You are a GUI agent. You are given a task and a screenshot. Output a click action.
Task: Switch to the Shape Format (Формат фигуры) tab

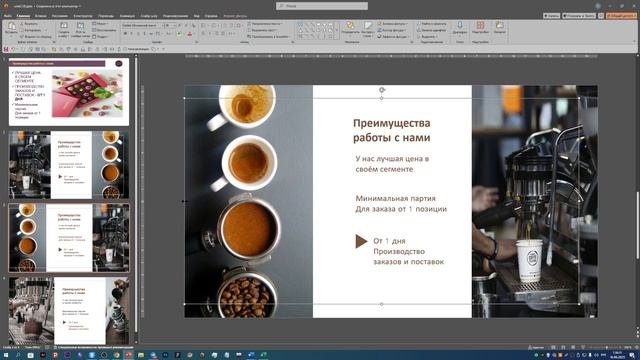[x=235, y=16]
